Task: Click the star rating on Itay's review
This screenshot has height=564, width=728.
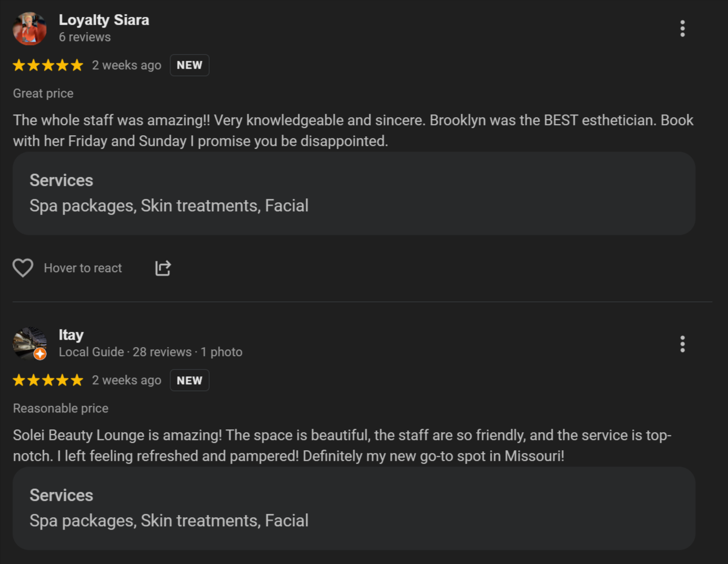Action: click(48, 380)
